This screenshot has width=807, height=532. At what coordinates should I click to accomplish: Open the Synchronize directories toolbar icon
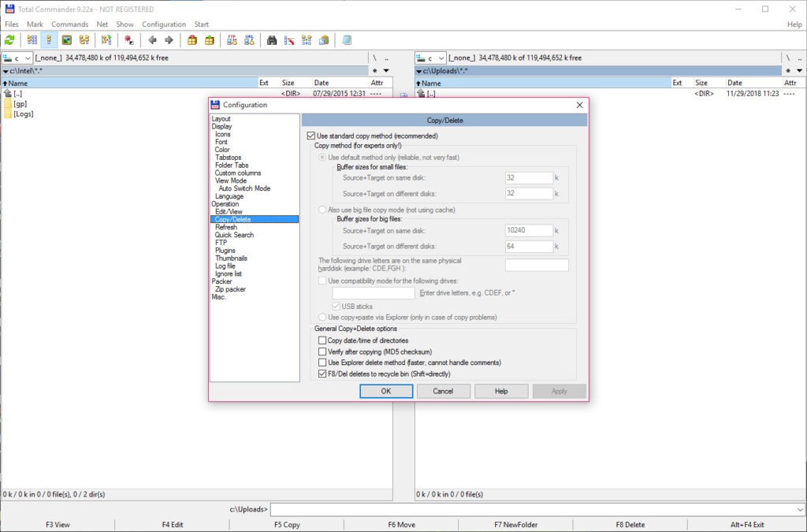(x=307, y=40)
